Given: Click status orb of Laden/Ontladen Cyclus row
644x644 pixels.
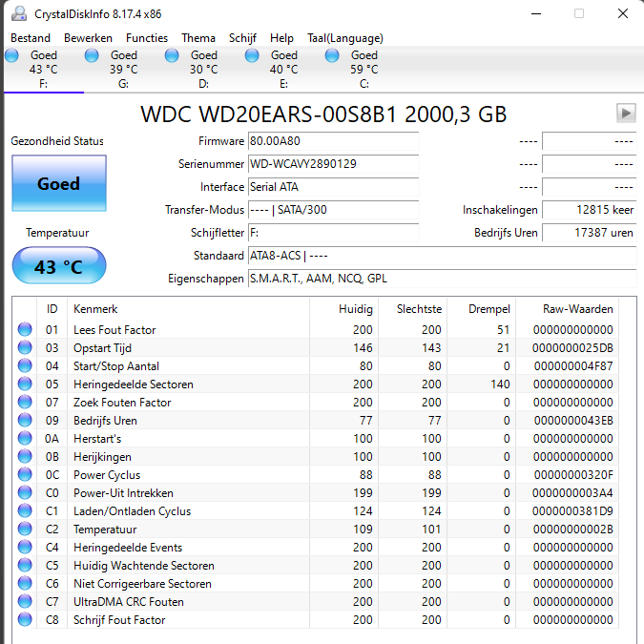Looking at the screenshot, I should tap(25, 510).
